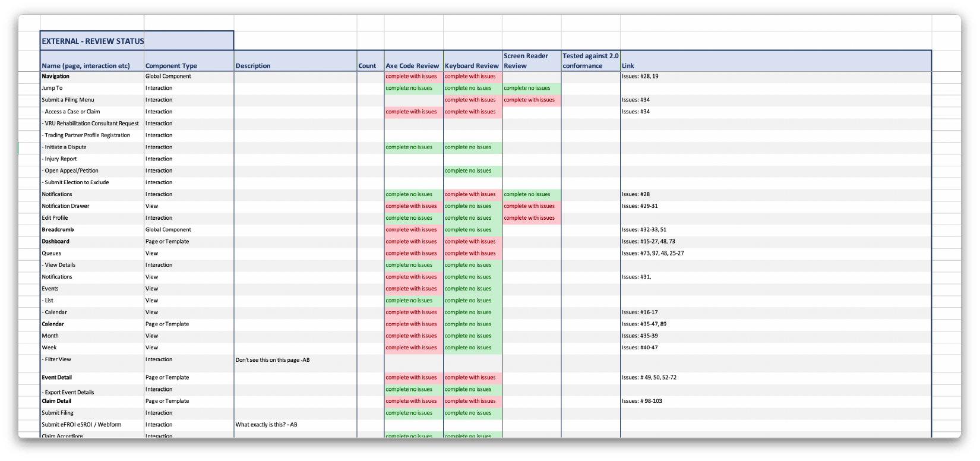Image resolution: width=980 pixels, height=461 pixels.
Task: Select the EXTERNAL - REVIEW STATUS title cell
Action: 137,41
